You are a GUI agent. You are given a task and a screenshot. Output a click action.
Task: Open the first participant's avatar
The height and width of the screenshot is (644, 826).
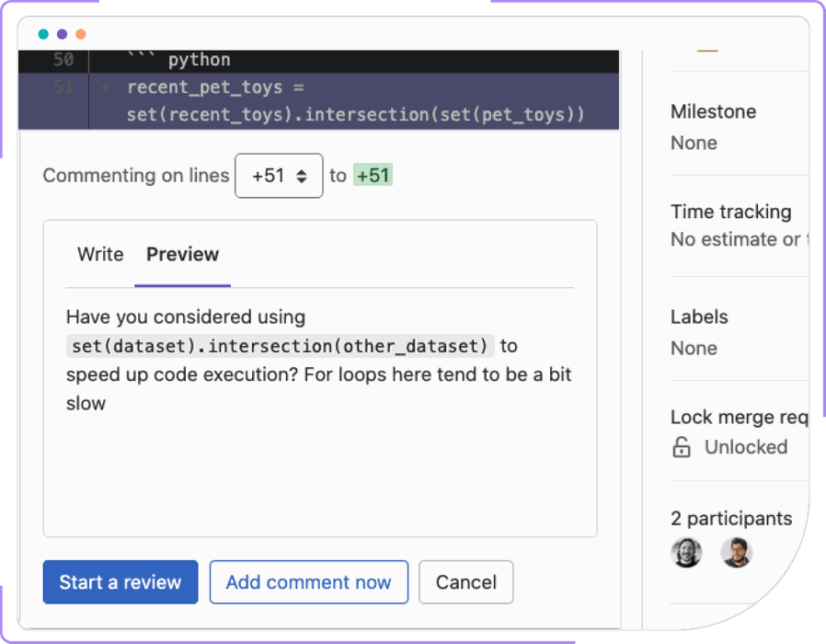686,553
